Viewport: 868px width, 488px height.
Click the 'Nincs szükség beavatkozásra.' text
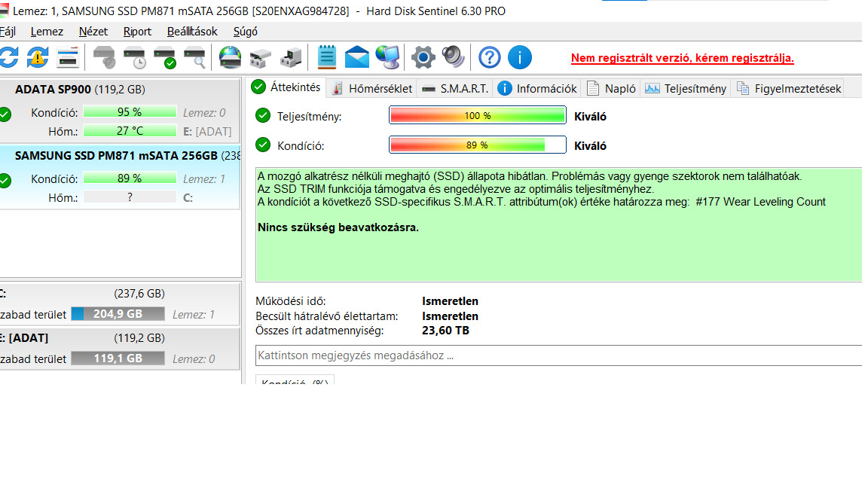(x=338, y=227)
